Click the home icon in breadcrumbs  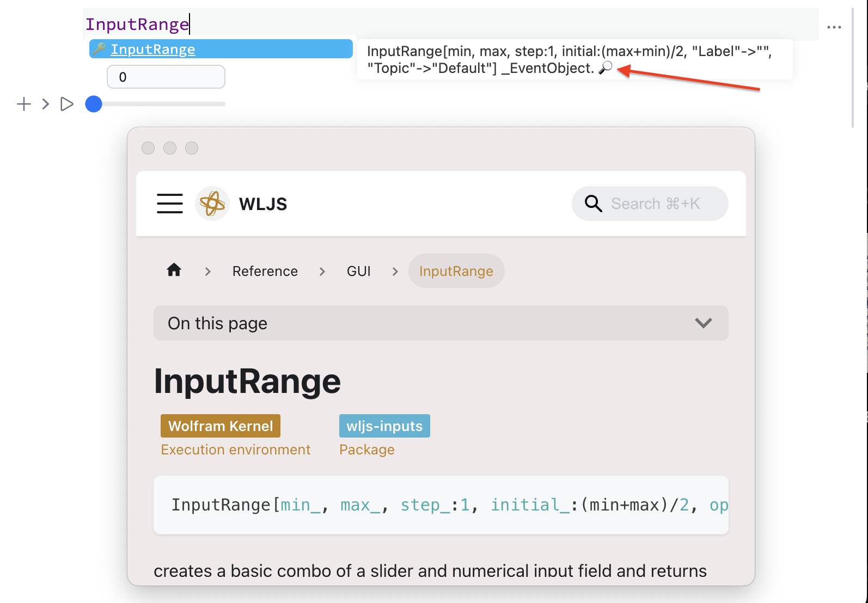click(174, 270)
